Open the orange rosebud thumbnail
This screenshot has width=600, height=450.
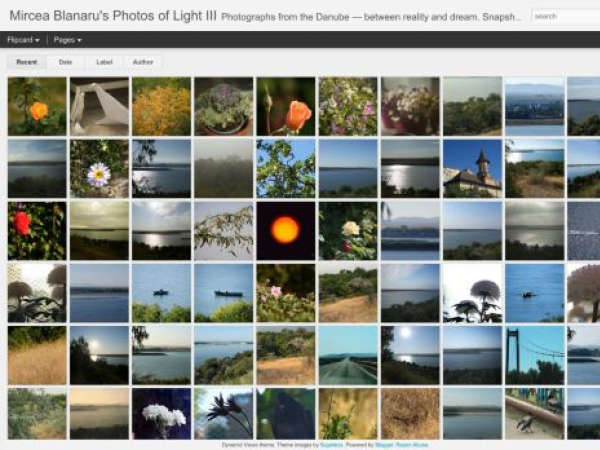click(286, 106)
